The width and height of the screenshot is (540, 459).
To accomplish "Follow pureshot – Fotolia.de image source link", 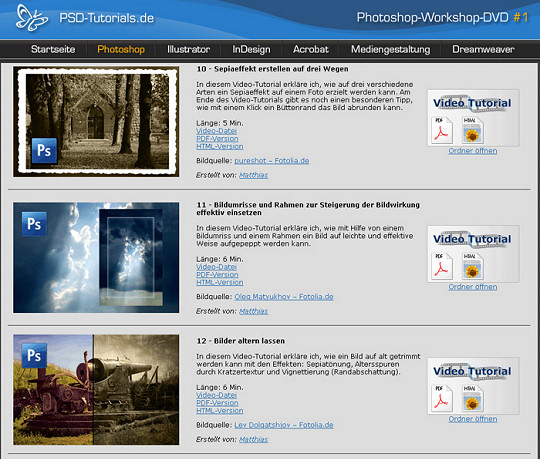I will 271,160.
